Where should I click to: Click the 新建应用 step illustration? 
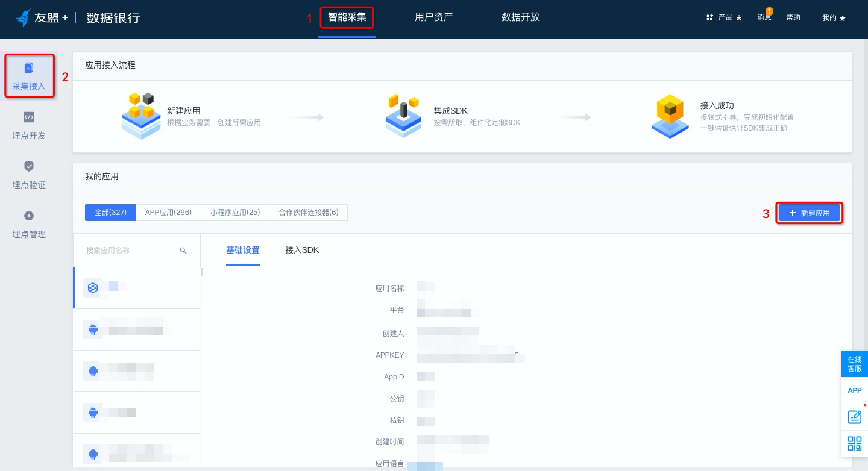(141, 116)
